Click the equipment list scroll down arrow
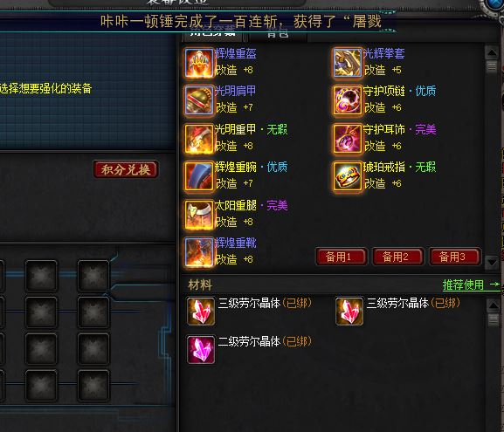Viewport: 504px width, 432px height. point(492,263)
